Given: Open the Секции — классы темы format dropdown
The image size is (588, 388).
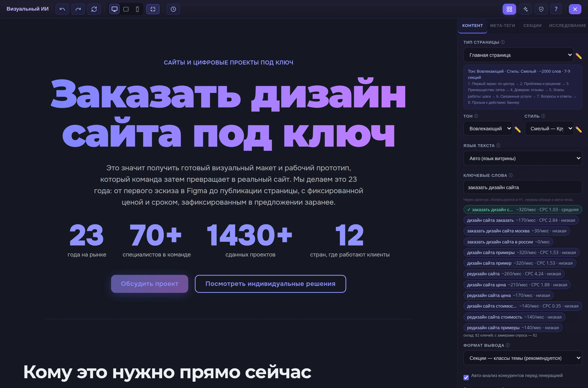Looking at the screenshot, I should (x=523, y=358).
